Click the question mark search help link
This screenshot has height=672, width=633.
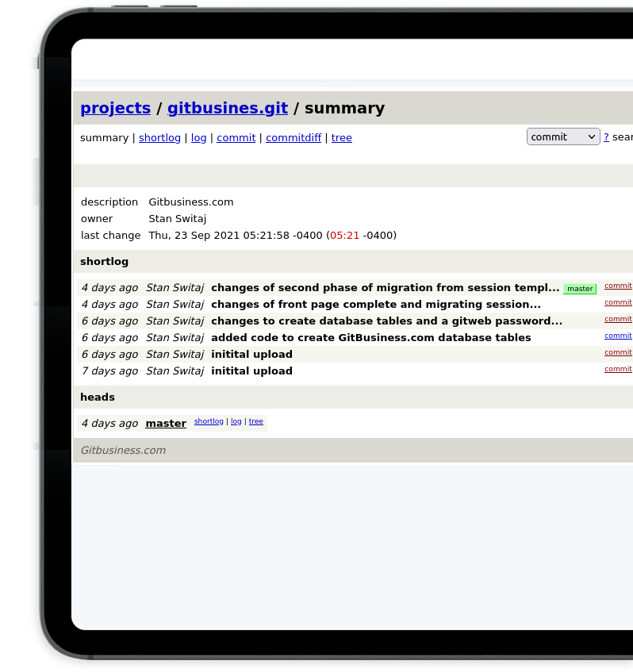tap(606, 137)
